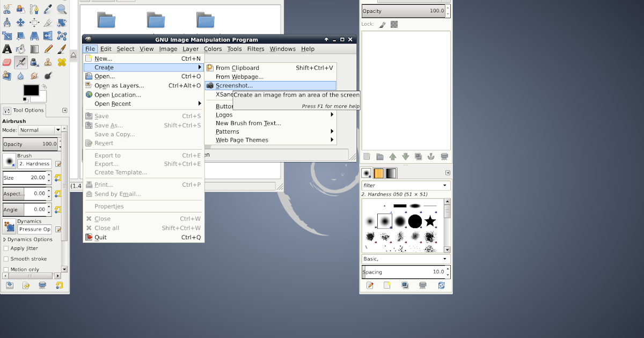Screen dimensions: 644x338
Task: Choose From Clipboard menu entry
Action: pyautogui.click(x=270, y=68)
